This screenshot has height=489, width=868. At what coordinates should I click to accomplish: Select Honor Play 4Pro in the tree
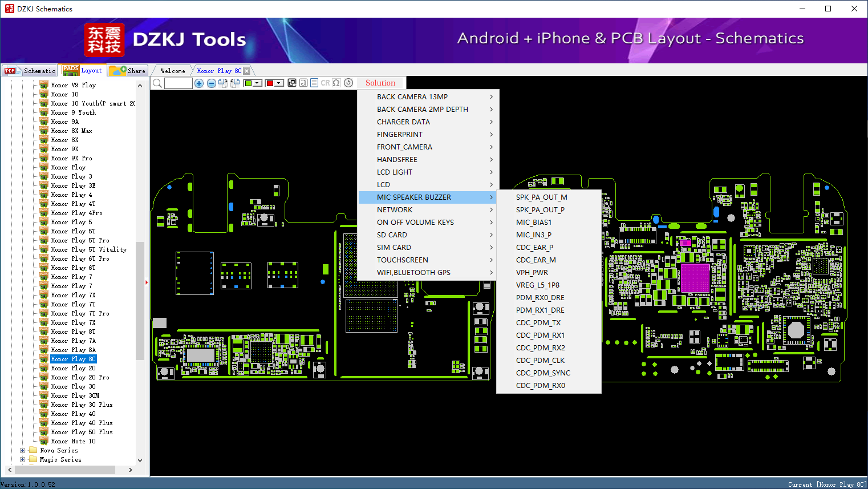(77, 213)
